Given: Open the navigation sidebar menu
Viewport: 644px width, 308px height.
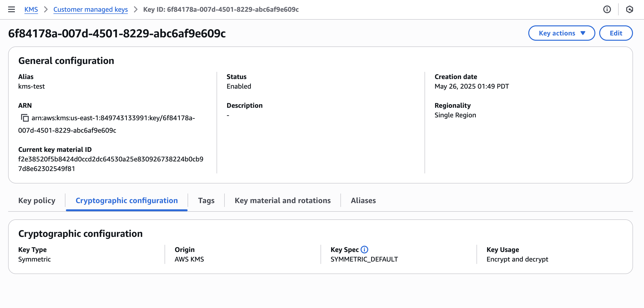Looking at the screenshot, I should tap(12, 10).
